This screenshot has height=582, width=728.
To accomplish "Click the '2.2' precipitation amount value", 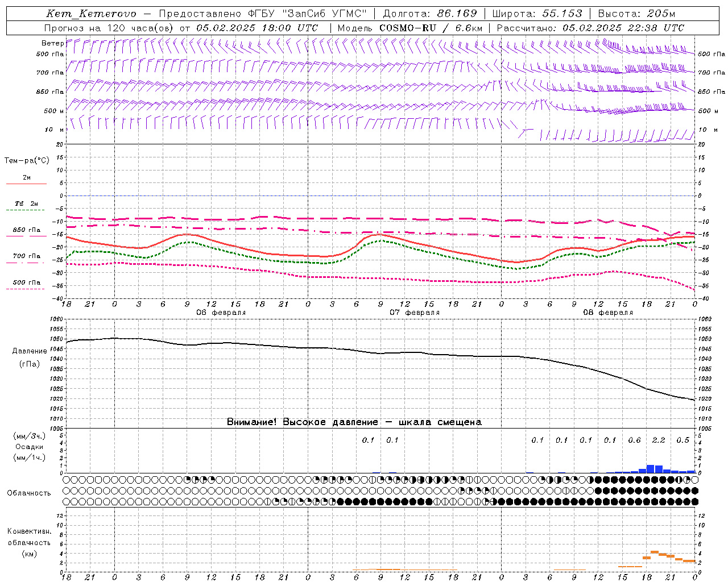I will pyautogui.click(x=659, y=440).
